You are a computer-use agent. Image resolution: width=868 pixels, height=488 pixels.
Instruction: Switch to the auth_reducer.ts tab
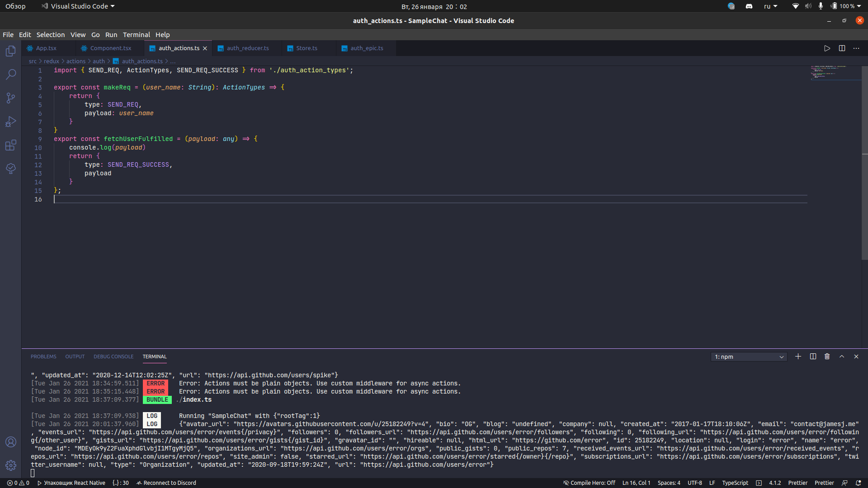247,48
